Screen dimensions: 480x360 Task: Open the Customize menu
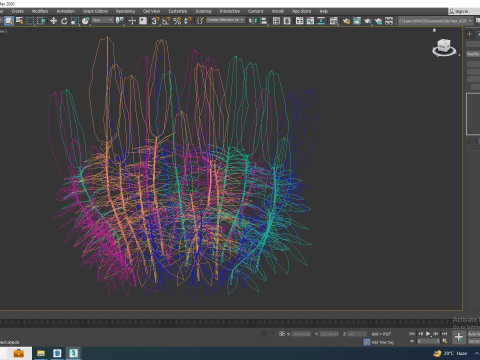click(177, 11)
